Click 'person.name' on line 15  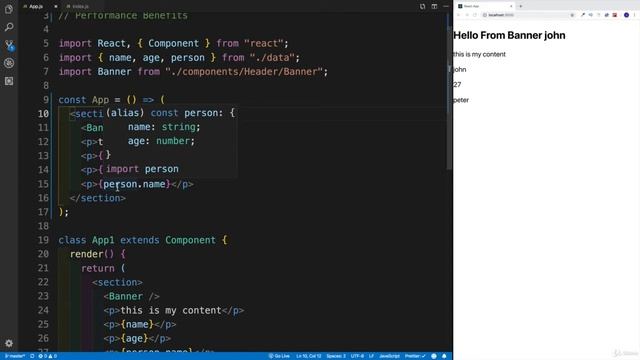pos(134,184)
